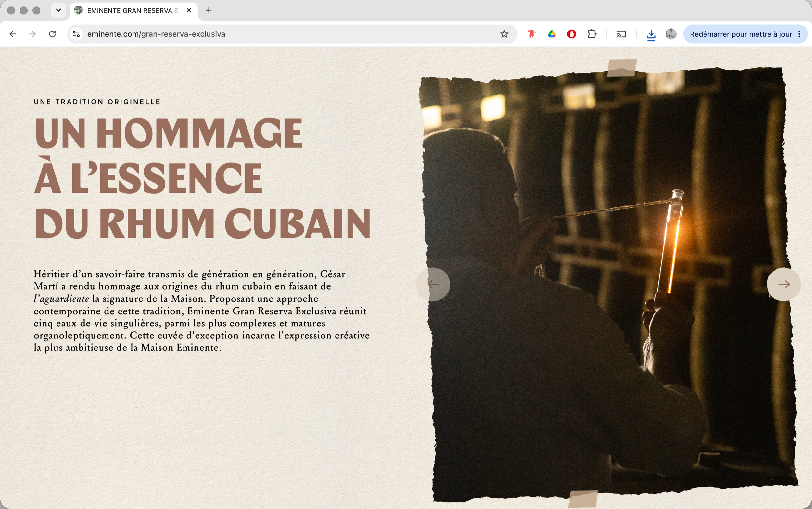The height and width of the screenshot is (509, 812).
Task: Show browser downloads
Action: pyautogui.click(x=651, y=35)
